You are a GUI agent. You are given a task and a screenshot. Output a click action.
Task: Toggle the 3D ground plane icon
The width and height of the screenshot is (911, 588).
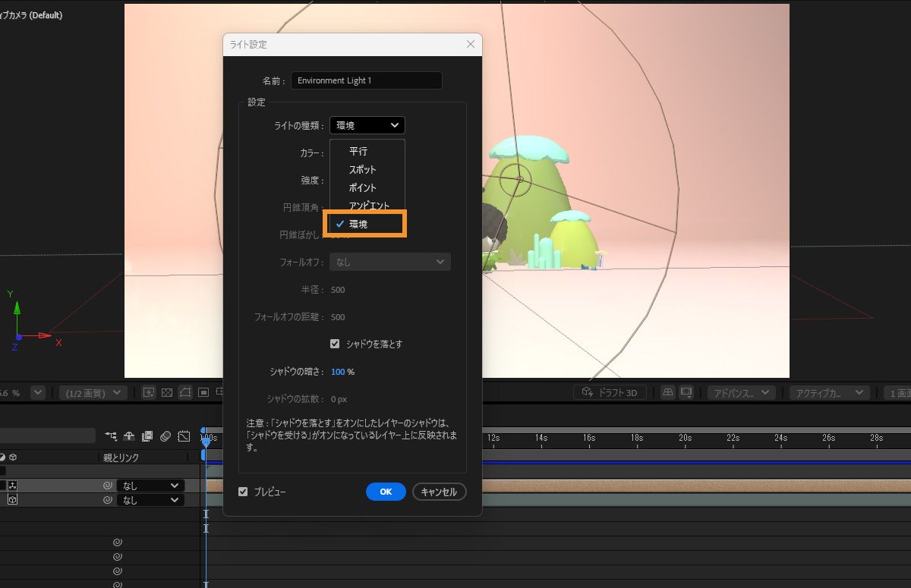point(668,392)
